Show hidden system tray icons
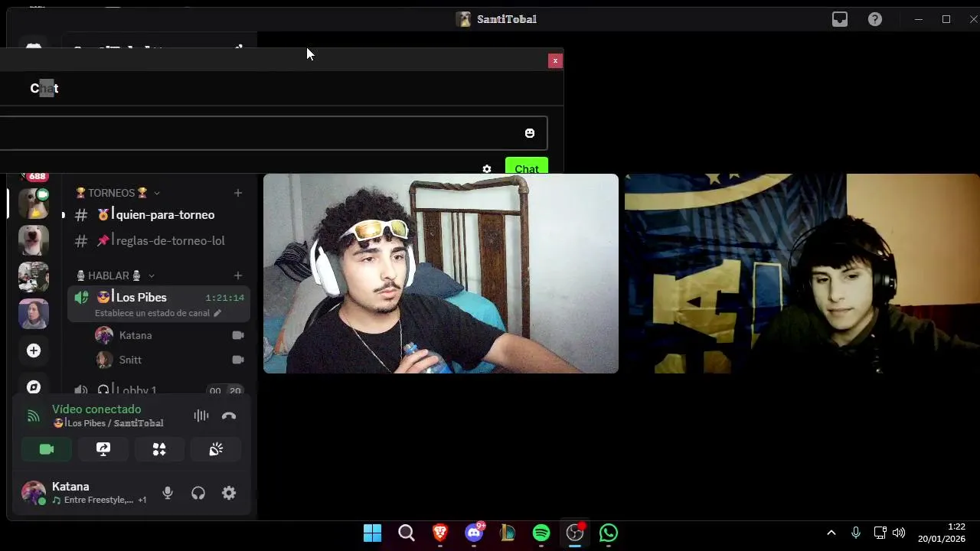Screen dimensions: 980x551 pos(831,533)
